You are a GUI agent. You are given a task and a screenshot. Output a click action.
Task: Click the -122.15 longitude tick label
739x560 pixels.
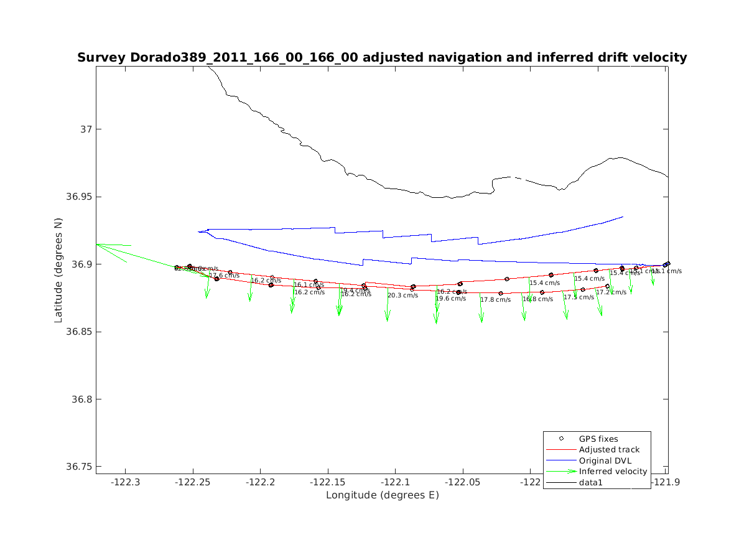pos(328,482)
